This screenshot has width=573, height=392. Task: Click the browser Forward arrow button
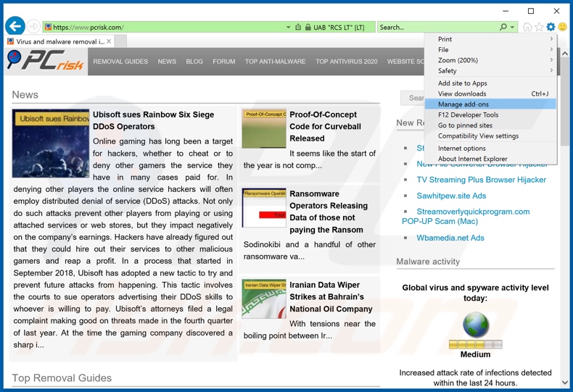(x=33, y=27)
